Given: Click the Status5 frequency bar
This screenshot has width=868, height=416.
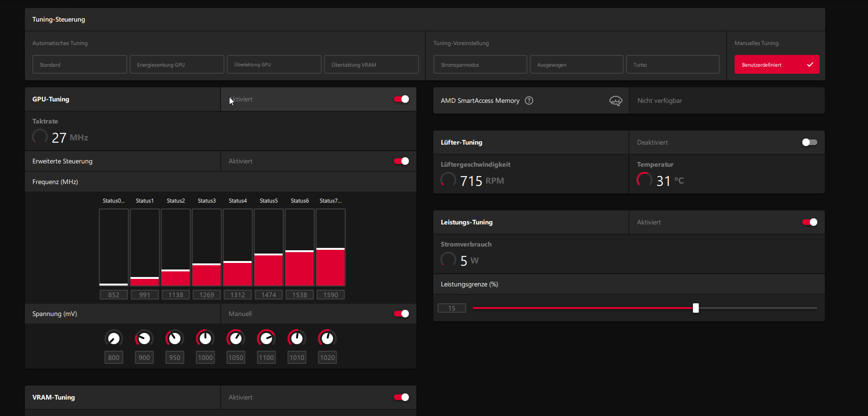Looking at the screenshot, I should 269,247.
